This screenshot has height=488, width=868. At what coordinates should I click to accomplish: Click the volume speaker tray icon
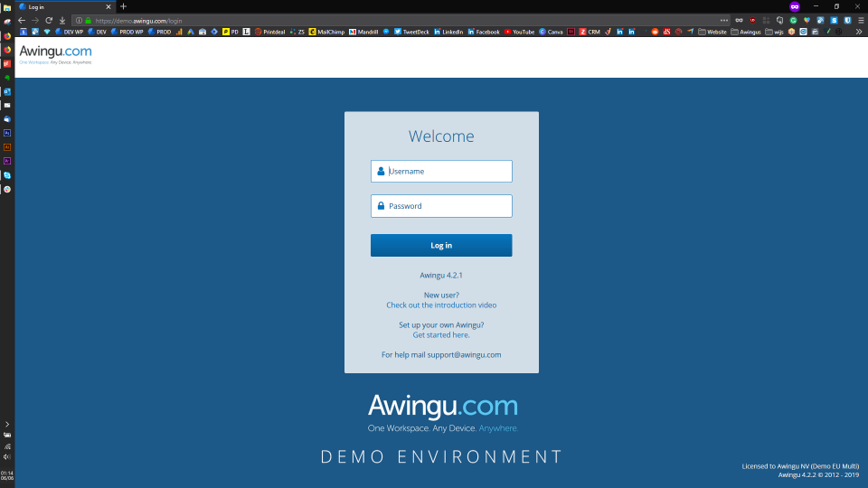(7, 457)
